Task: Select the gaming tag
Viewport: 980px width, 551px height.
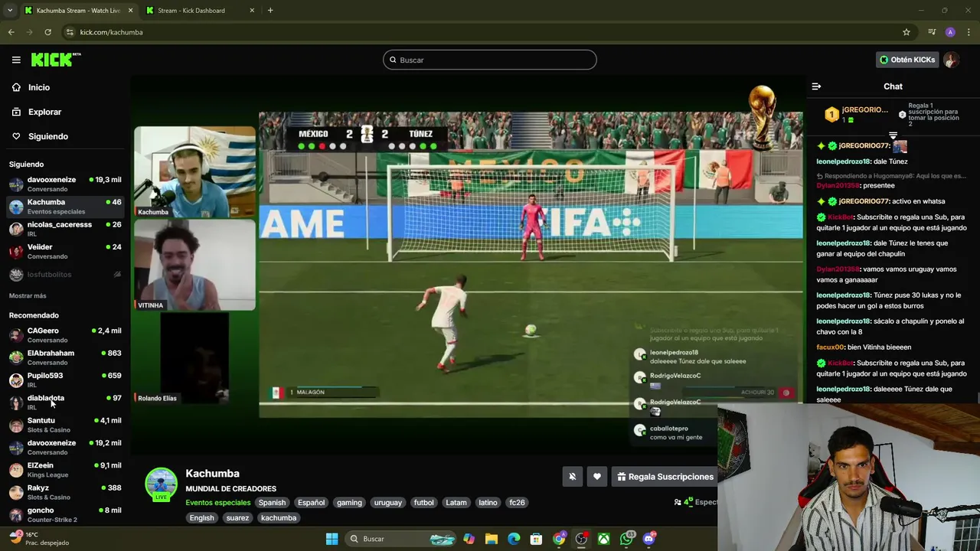Action: point(349,503)
